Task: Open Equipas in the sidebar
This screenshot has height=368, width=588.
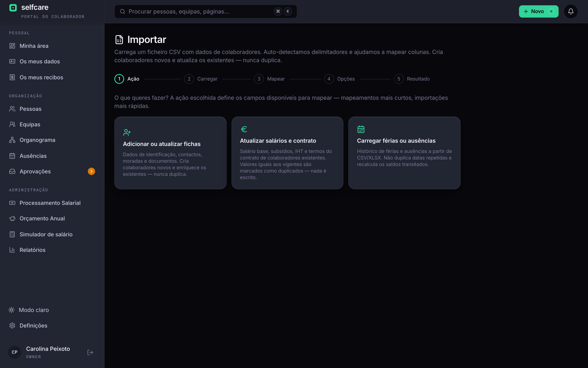Action: coord(52,124)
